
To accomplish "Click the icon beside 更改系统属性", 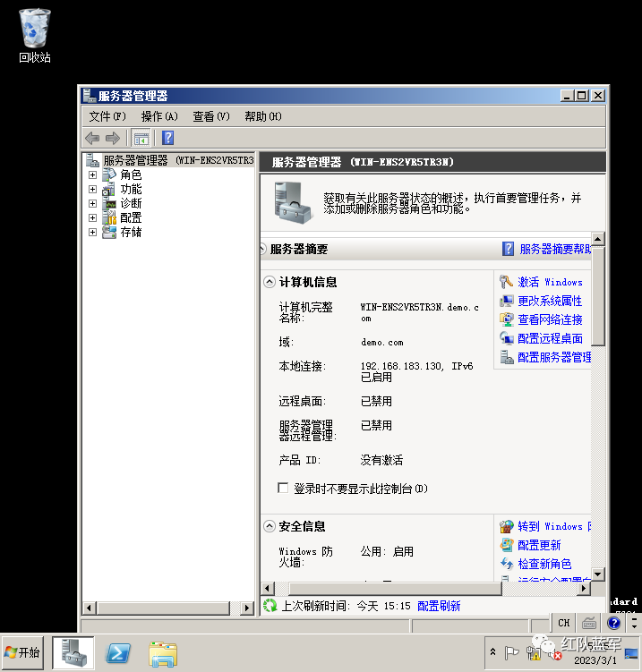I will tap(507, 301).
